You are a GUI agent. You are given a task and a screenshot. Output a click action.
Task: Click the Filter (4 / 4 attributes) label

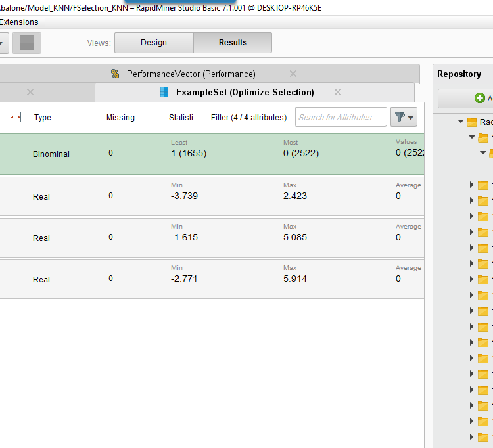[250, 117]
